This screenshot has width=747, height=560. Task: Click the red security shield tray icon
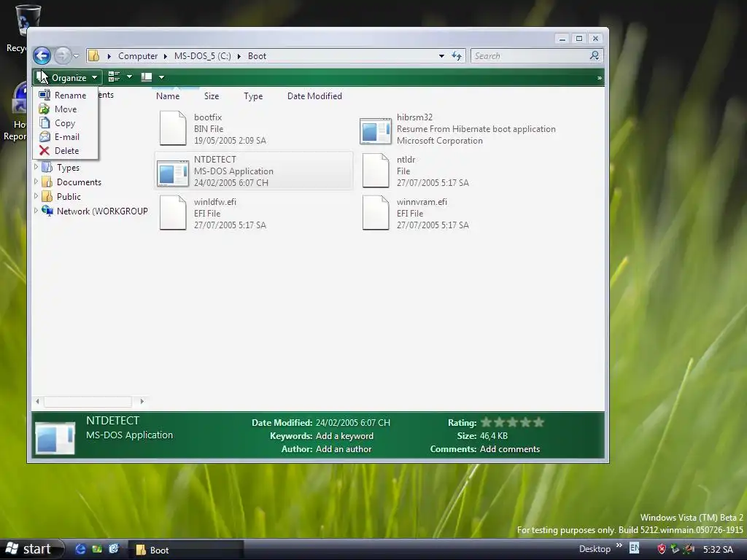tap(661, 549)
